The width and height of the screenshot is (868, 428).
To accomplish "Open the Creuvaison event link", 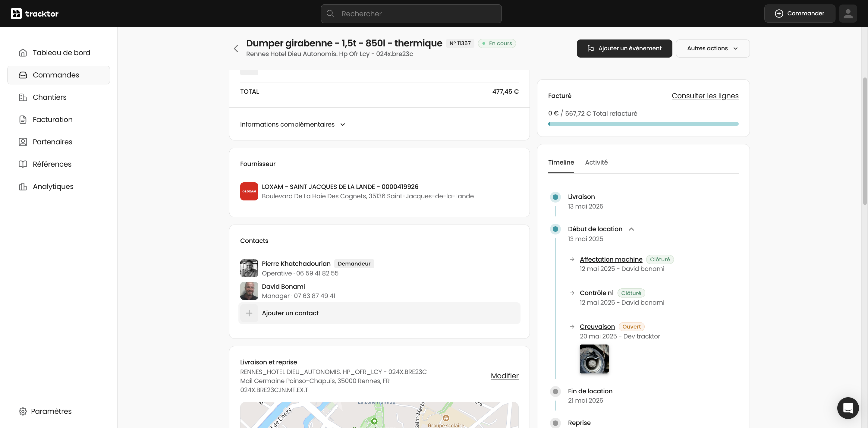I will (x=597, y=326).
